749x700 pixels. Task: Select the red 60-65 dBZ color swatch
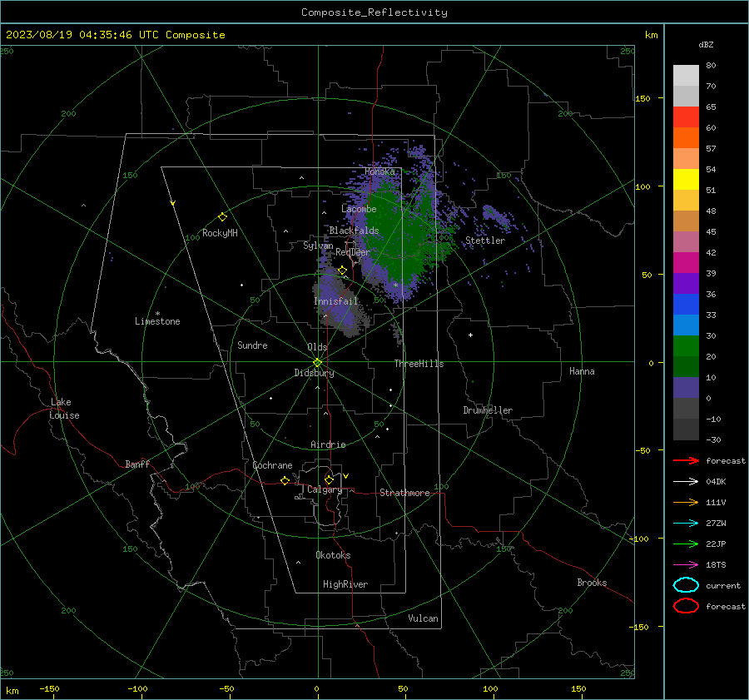pyautogui.click(x=686, y=117)
